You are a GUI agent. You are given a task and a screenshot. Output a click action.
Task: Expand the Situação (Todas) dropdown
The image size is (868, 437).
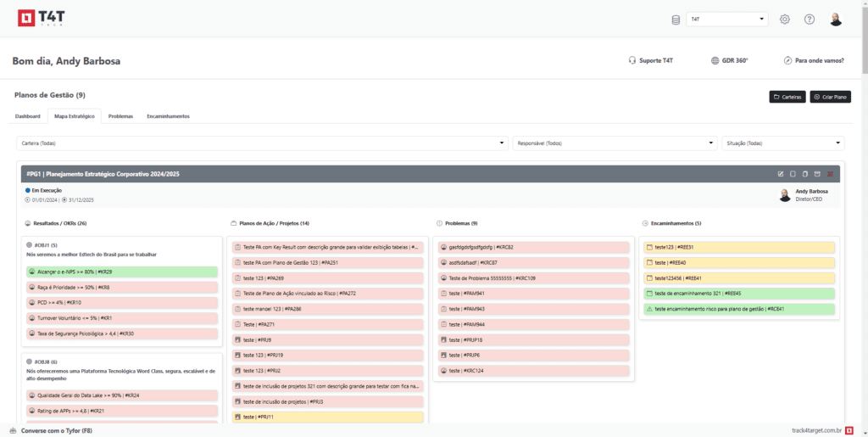pos(782,143)
